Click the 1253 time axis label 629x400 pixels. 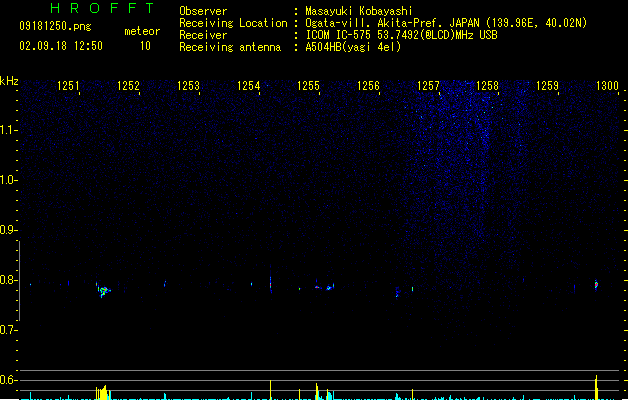coord(188,86)
